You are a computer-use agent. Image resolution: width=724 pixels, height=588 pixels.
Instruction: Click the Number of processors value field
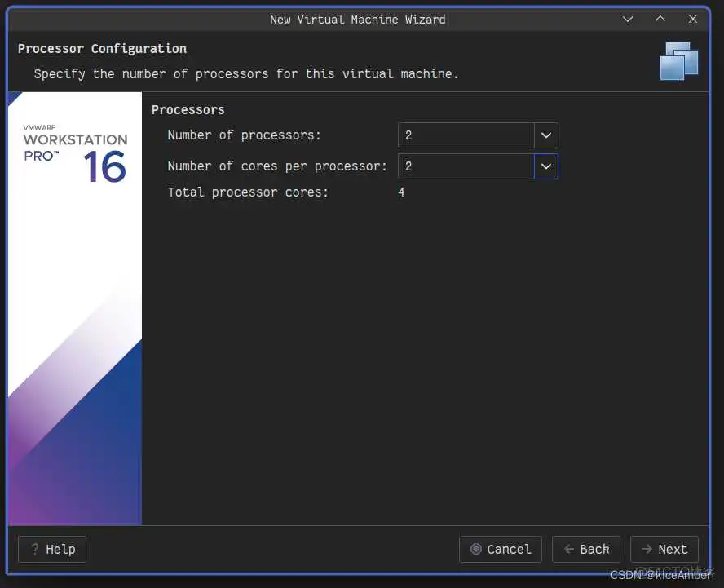465,135
